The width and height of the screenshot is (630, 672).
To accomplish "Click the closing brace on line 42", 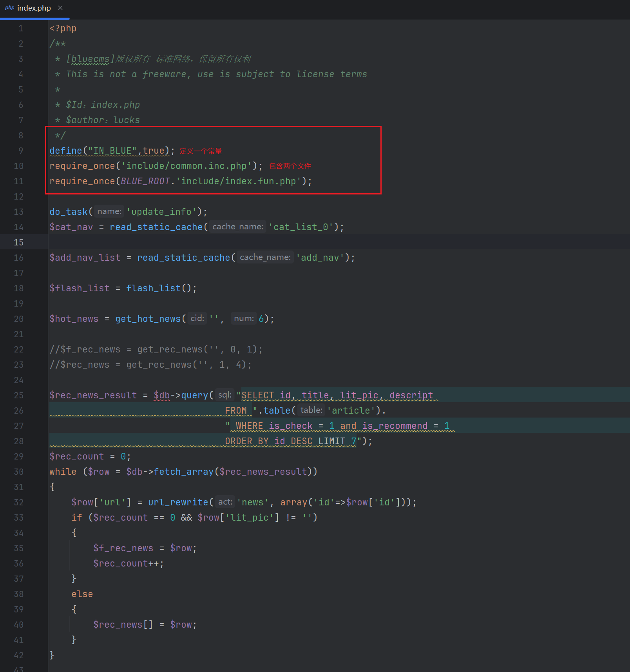I will 52,655.
